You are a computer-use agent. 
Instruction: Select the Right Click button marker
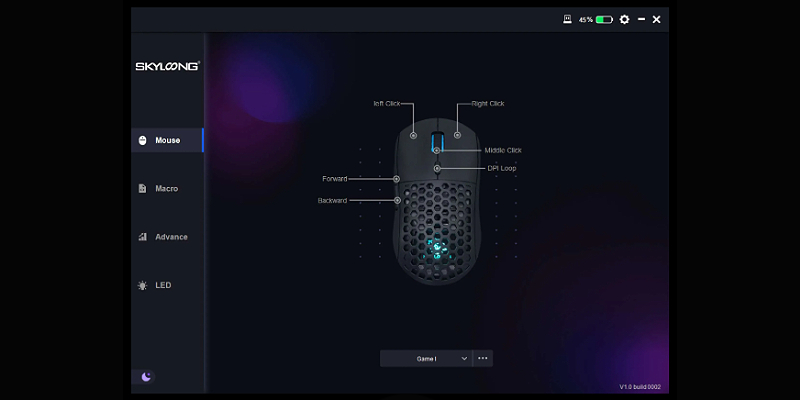tap(457, 134)
